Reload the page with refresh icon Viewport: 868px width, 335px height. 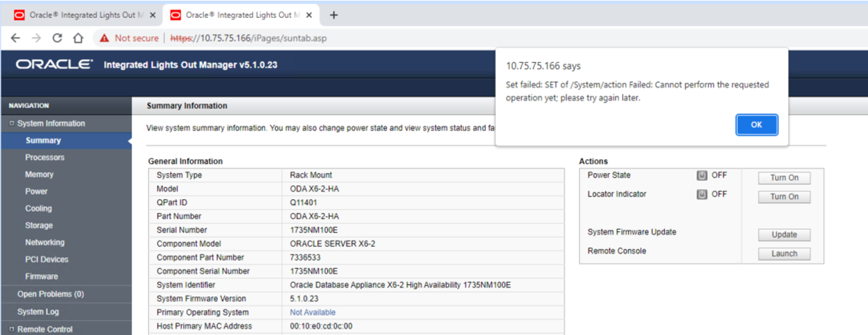tap(57, 38)
